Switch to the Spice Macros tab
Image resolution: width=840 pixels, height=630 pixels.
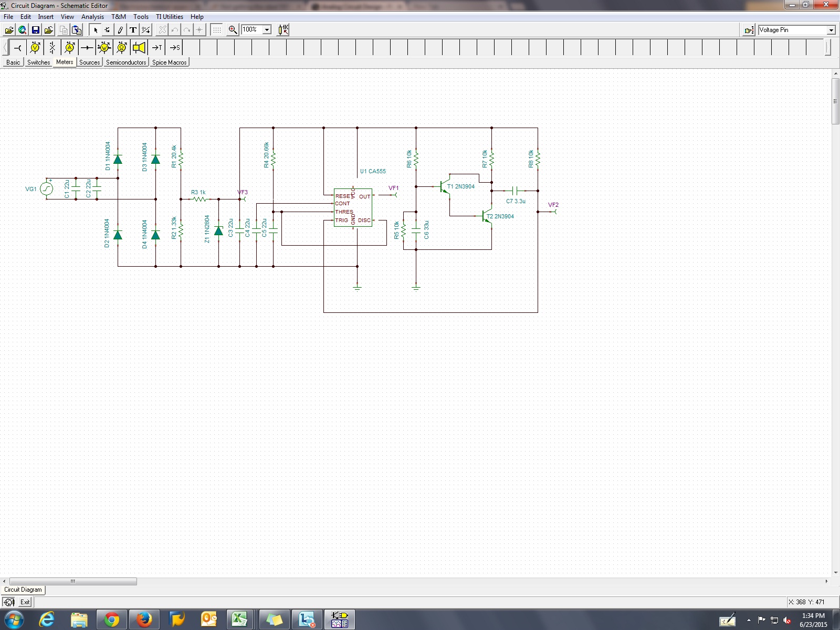click(x=170, y=62)
